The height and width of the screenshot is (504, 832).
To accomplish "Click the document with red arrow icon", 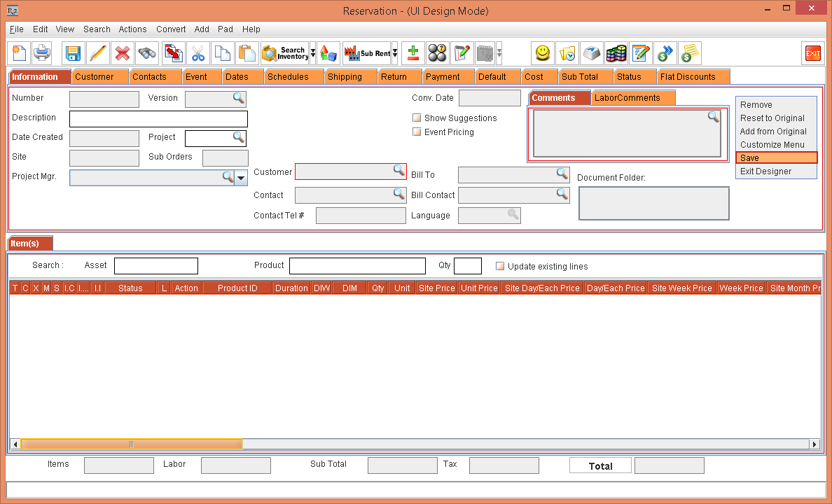I will click(173, 53).
